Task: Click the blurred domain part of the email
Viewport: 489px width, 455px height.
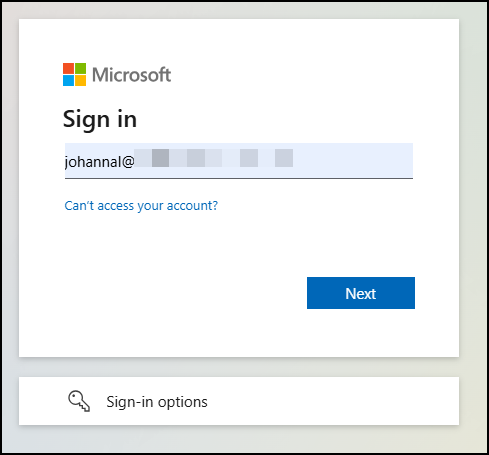Action: (214, 158)
